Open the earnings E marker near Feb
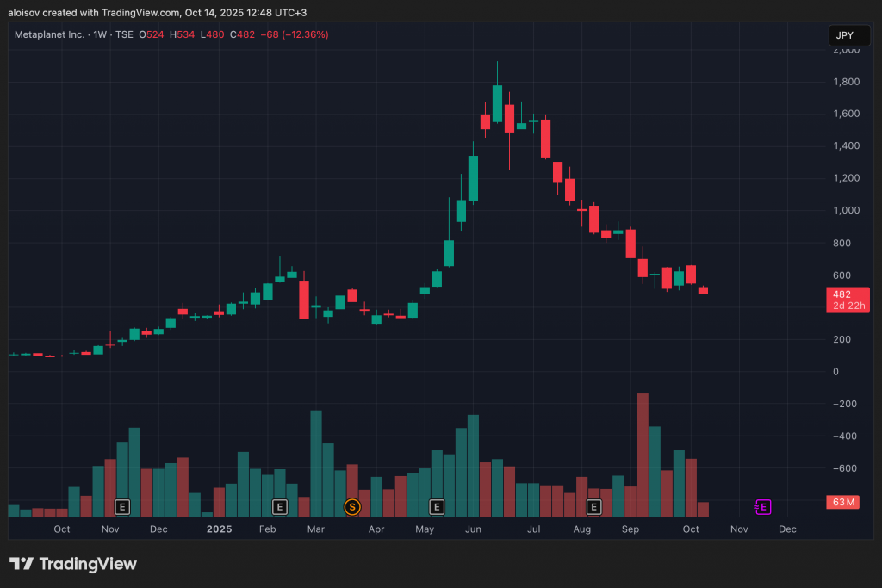 (280, 507)
